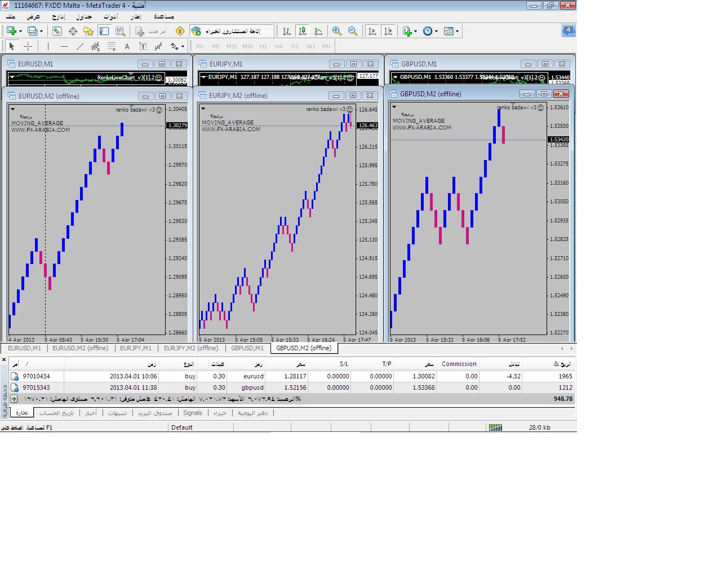This screenshot has height=562, width=728.
Task: Expand the New Chart dropdown arrow
Action: tap(21, 32)
